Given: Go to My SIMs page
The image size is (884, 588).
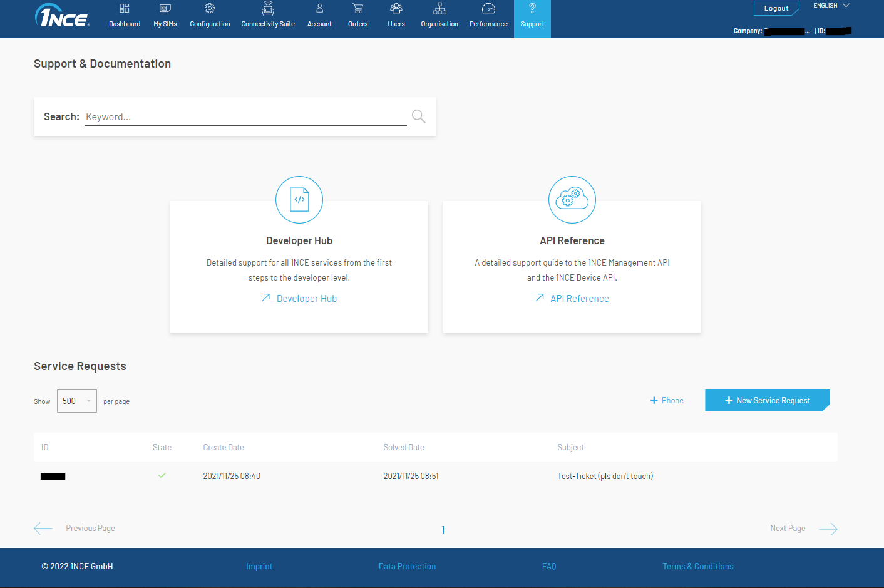Looking at the screenshot, I should 165,16.
